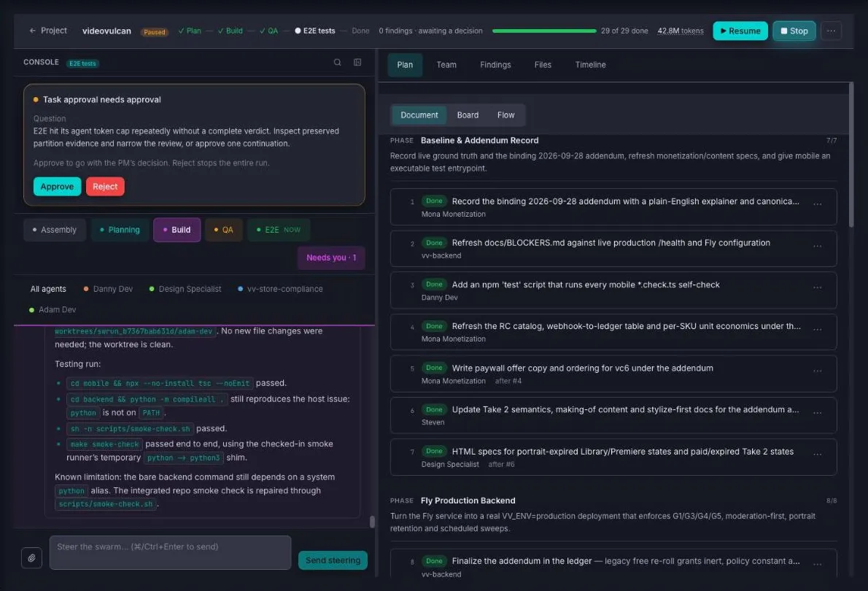Image resolution: width=868 pixels, height=591 pixels.
Task: Attach a file with paperclip icon
Action: pyautogui.click(x=31, y=557)
